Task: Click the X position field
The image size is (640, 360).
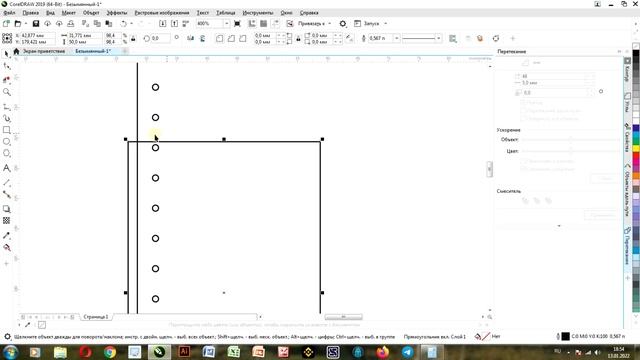Action: coord(37,36)
